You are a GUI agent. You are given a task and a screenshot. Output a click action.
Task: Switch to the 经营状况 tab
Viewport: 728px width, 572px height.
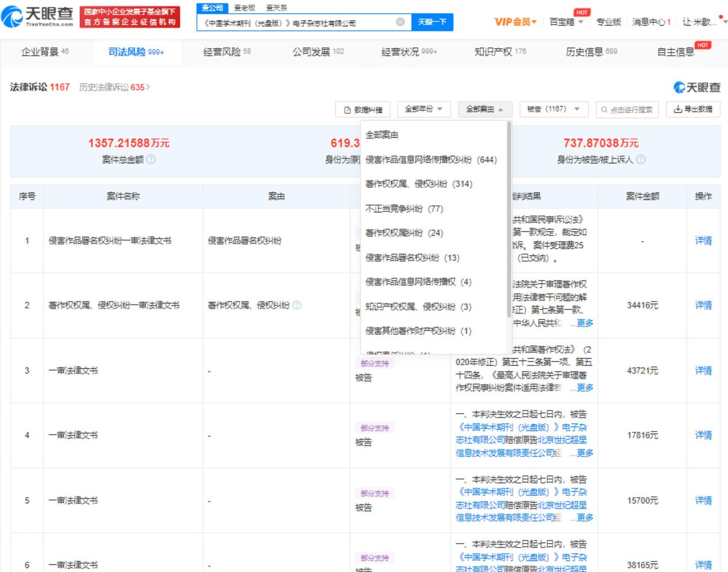click(x=409, y=52)
